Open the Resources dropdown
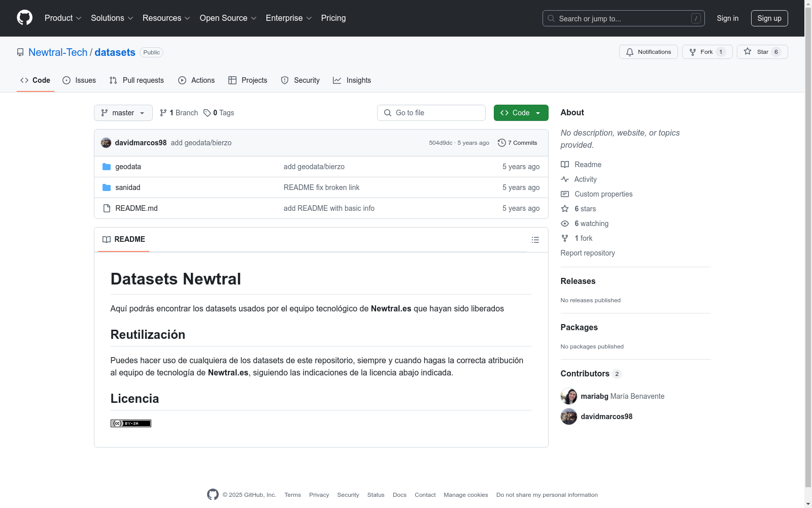Image resolution: width=812 pixels, height=508 pixels. click(x=166, y=18)
